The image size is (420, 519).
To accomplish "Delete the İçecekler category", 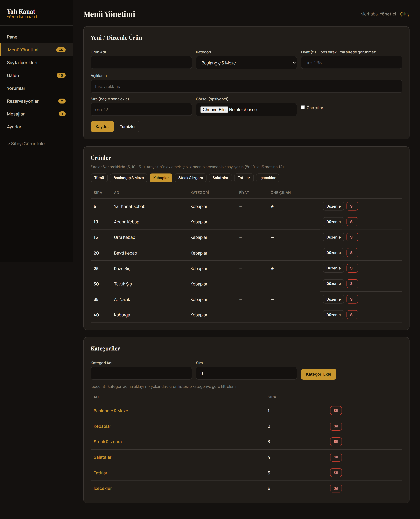I will (x=336, y=488).
